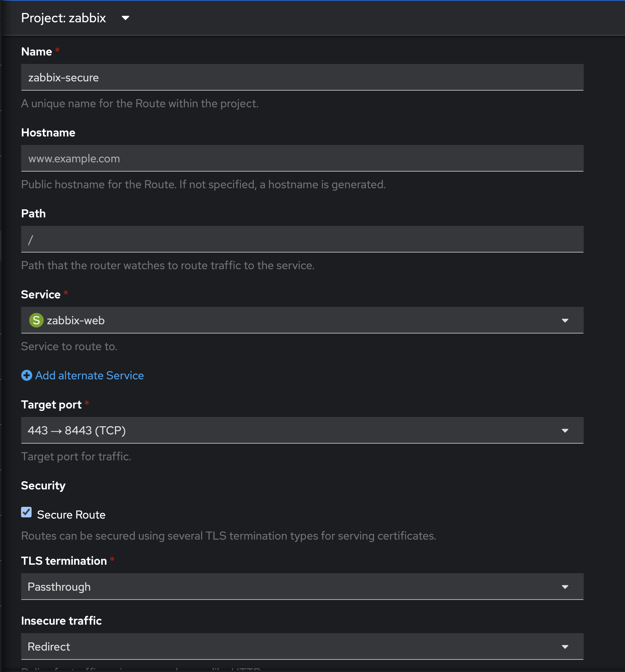Image resolution: width=625 pixels, height=672 pixels.
Task: Click the plus icon beside Add alternate Service
Action: click(27, 375)
